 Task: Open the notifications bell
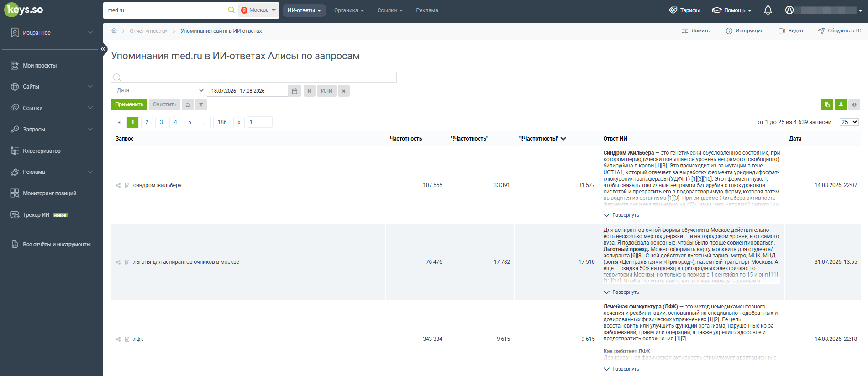point(768,10)
